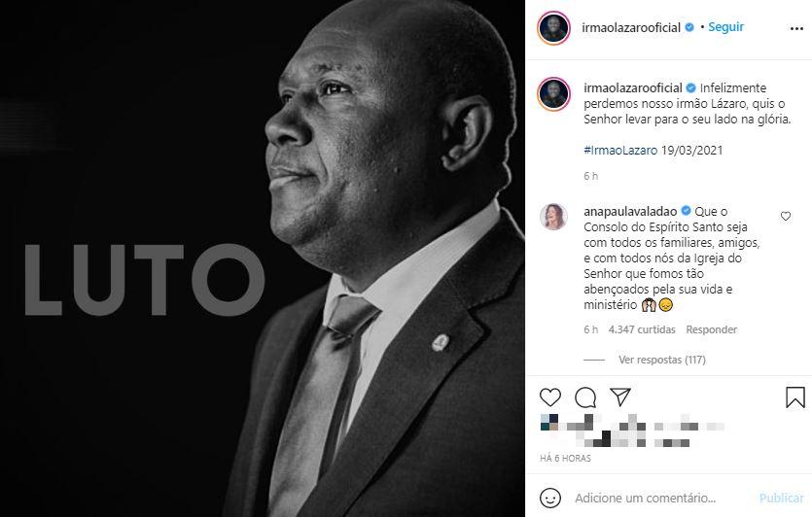Open the three-dot more options menu

pos(796,28)
